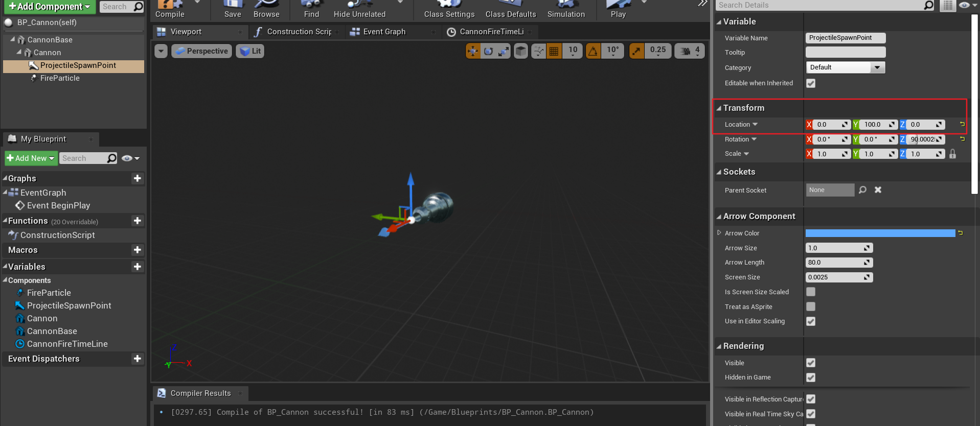Compile the blueprint
Screen dimensions: 980x426
[170, 9]
